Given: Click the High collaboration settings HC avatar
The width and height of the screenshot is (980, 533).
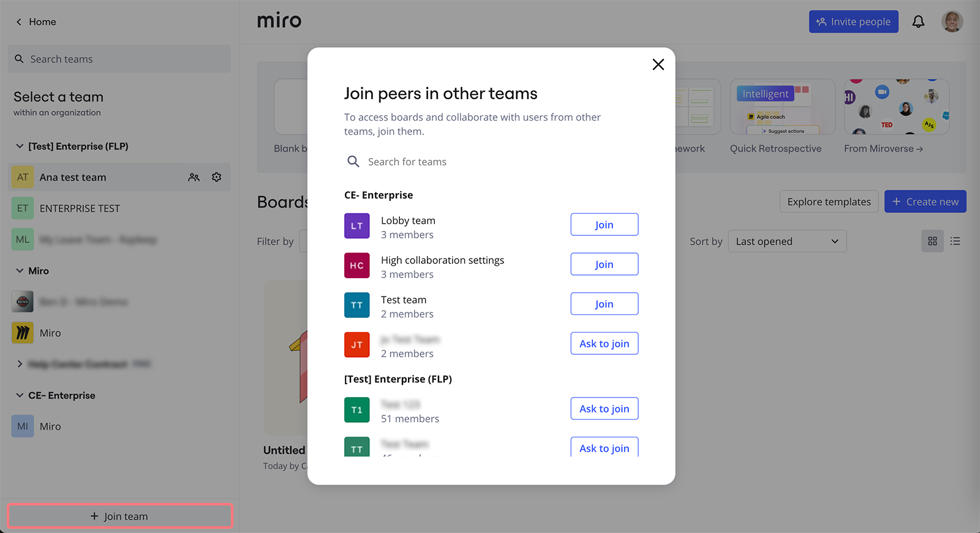Looking at the screenshot, I should (x=356, y=265).
